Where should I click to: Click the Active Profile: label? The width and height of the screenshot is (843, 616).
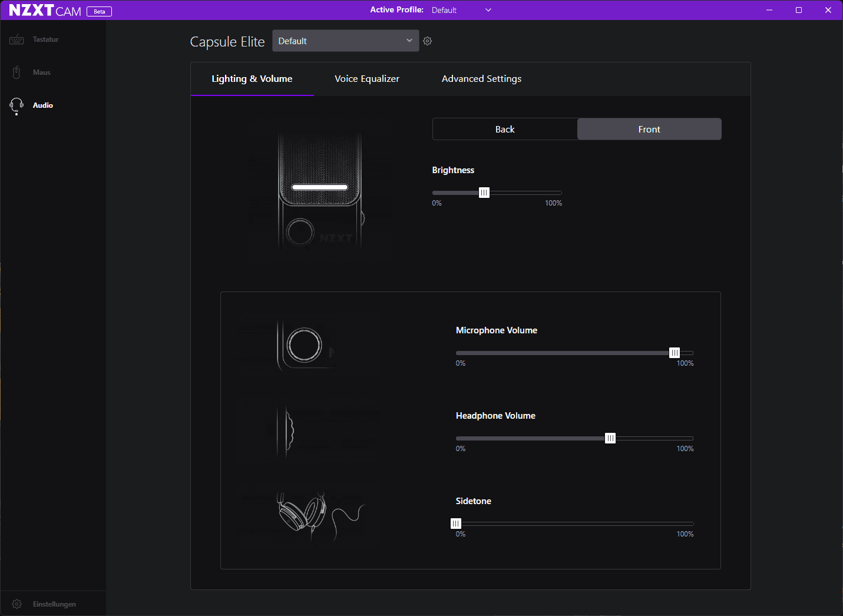(397, 10)
